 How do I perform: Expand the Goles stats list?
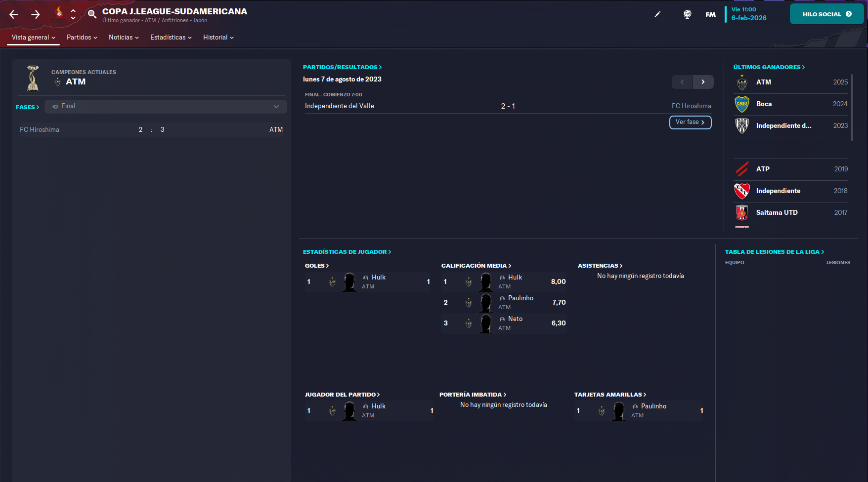317,266
